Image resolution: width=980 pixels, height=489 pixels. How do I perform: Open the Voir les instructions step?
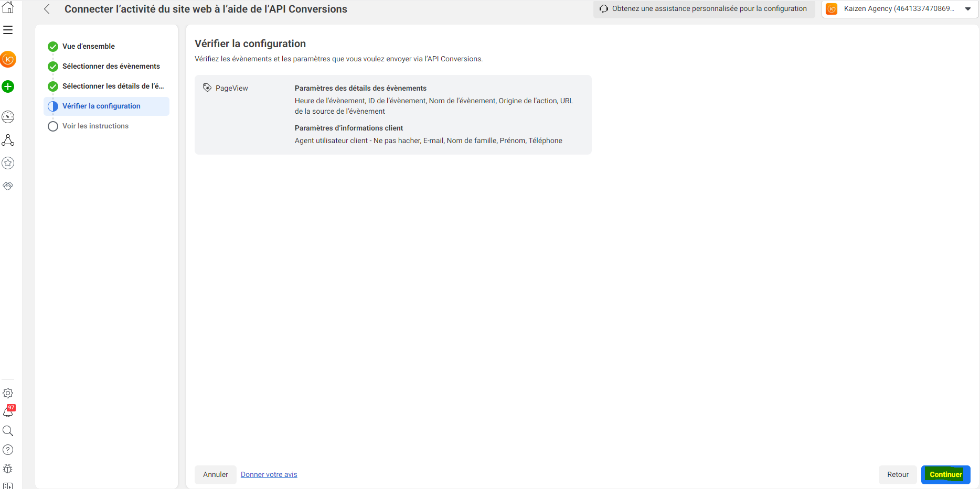(x=106, y=126)
